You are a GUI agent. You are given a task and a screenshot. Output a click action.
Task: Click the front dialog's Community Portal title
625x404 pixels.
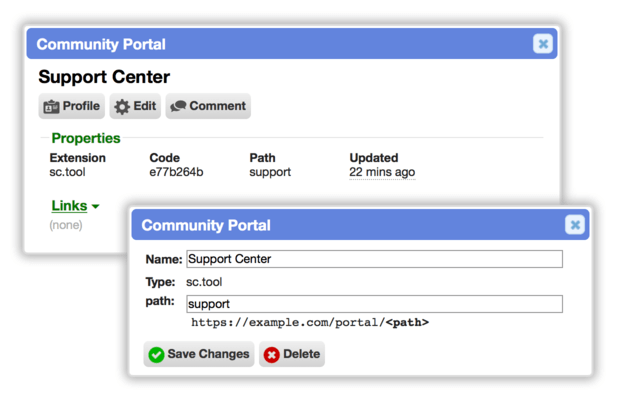click(206, 226)
